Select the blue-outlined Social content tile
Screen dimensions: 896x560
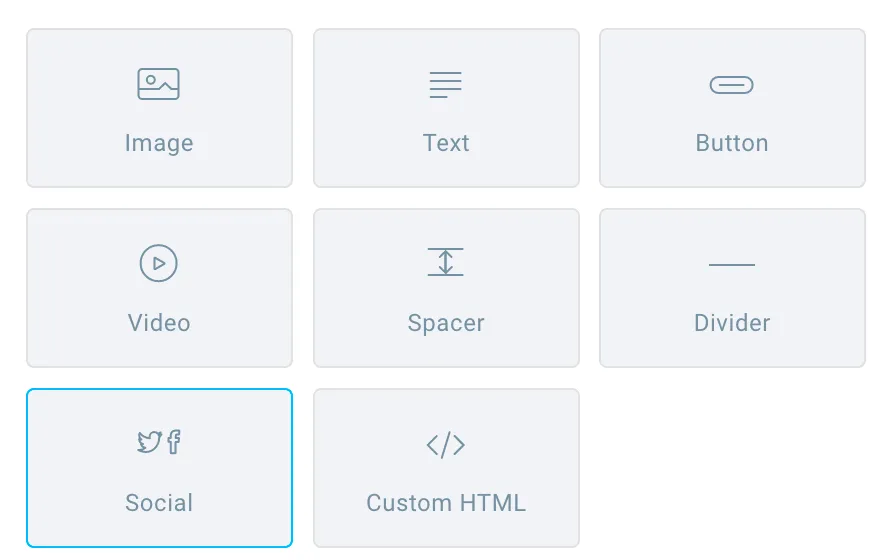click(x=159, y=468)
